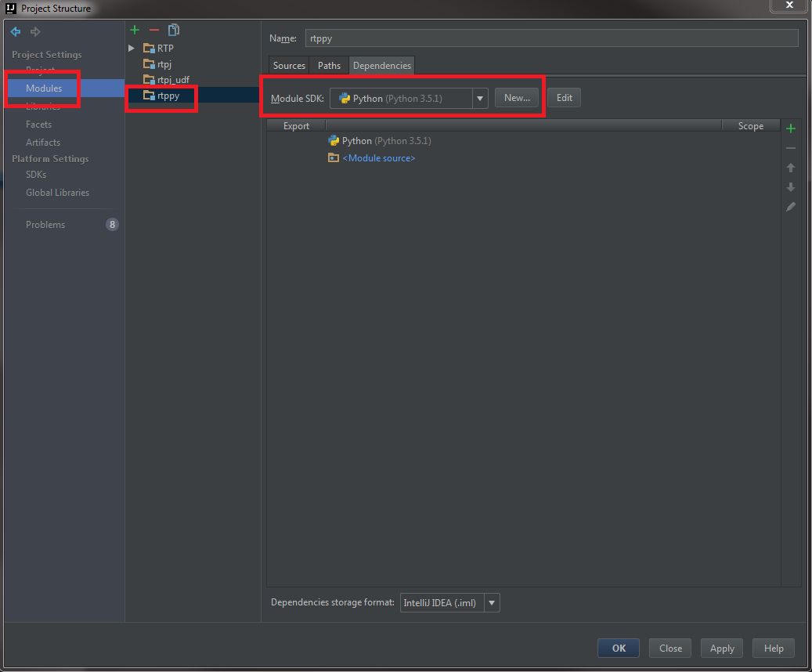This screenshot has height=672, width=812.
Task: Open the Module SDK dropdown
Action: tap(479, 98)
